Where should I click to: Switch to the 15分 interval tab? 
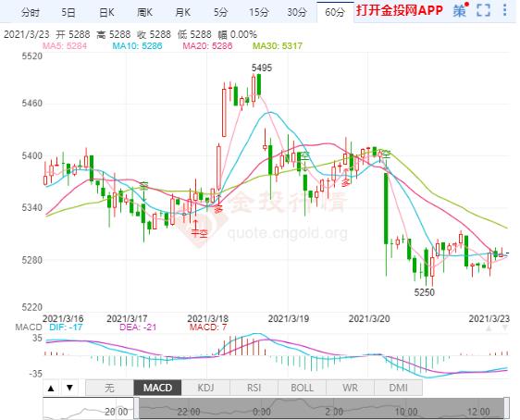click(x=259, y=13)
